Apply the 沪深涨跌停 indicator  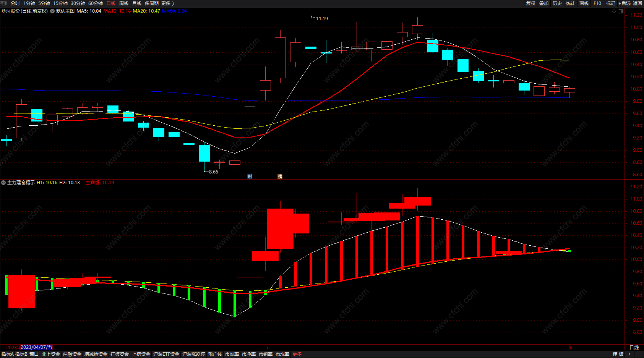click(x=194, y=354)
